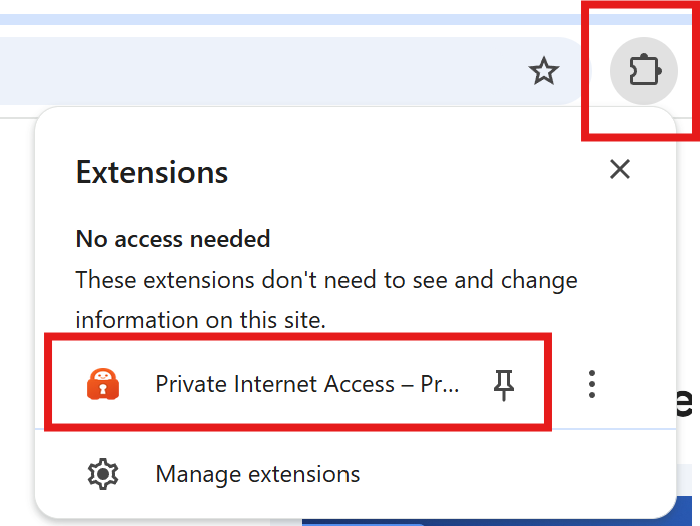
Task: Launch the Private Internet Access extension by name
Action: coord(307,384)
